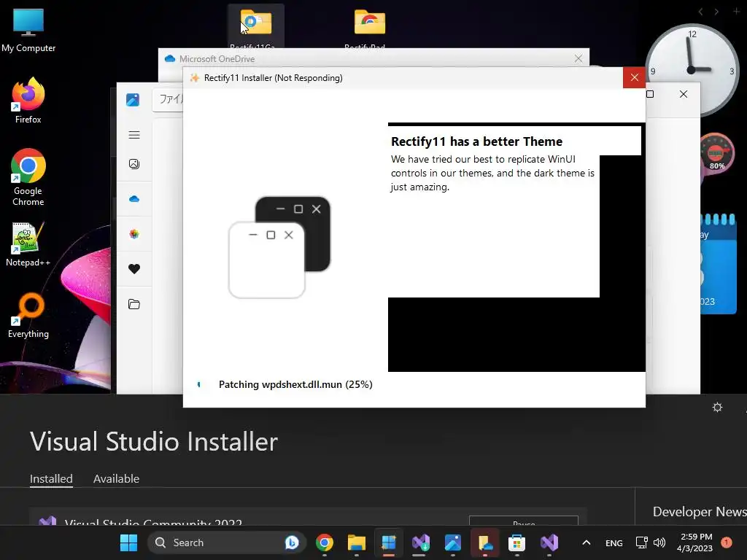
Task: Open Chrome from the taskbar
Action: pyautogui.click(x=325, y=542)
